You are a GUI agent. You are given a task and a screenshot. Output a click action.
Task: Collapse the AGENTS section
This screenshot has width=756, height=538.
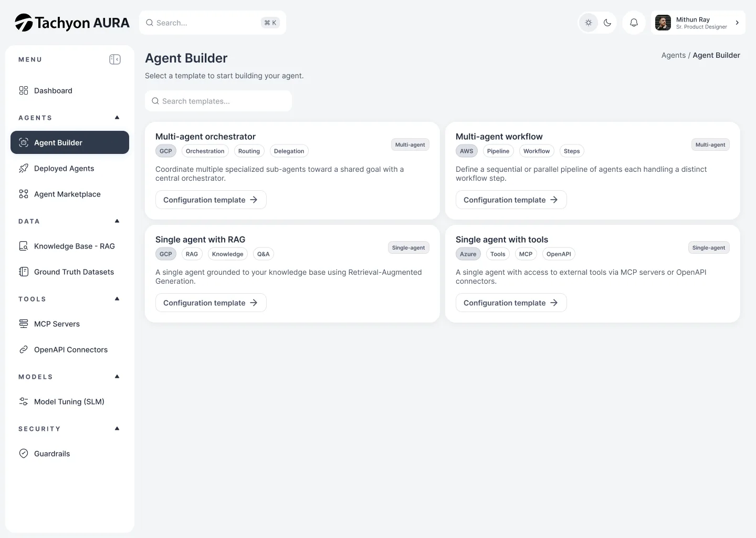(117, 118)
